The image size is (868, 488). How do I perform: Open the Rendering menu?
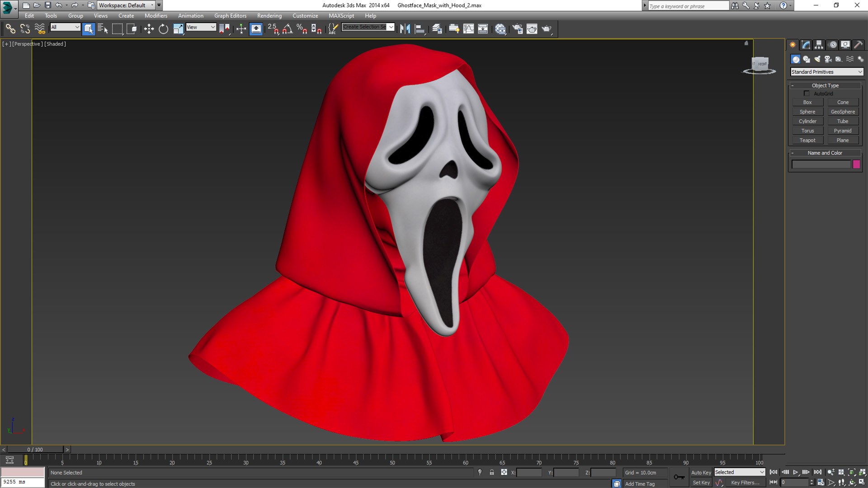[269, 16]
